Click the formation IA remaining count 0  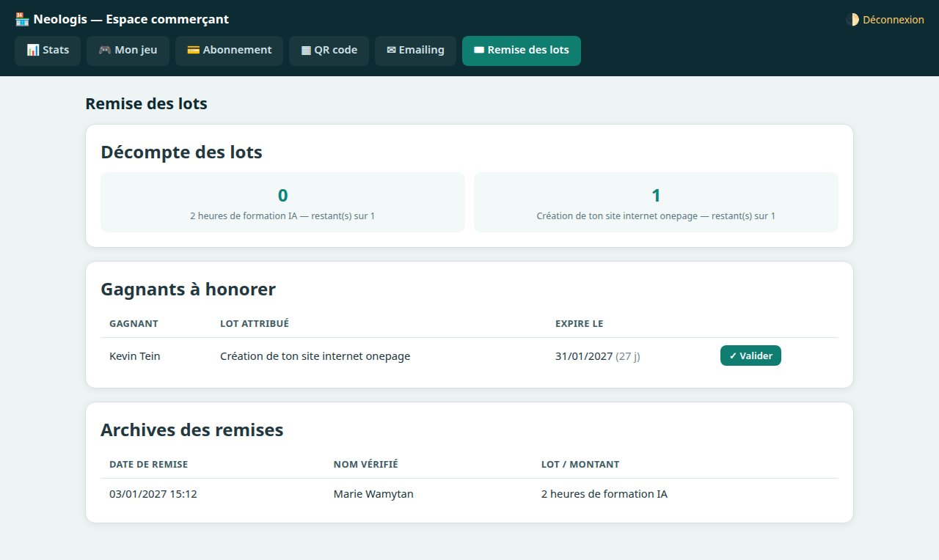[282, 195]
